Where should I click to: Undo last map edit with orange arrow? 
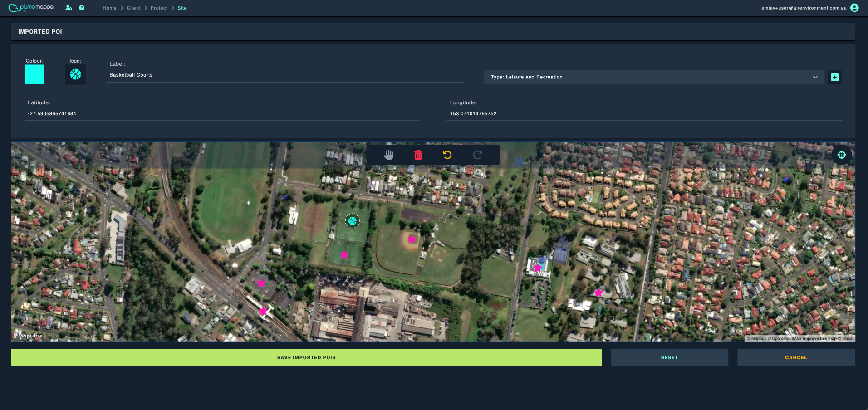[x=447, y=155]
